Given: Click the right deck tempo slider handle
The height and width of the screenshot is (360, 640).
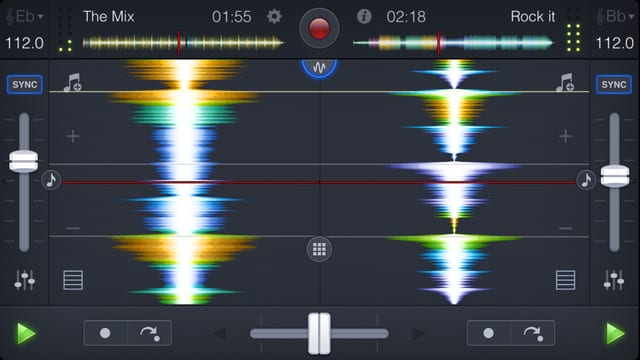Looking at the screenshot, I should tap(615, 176).
